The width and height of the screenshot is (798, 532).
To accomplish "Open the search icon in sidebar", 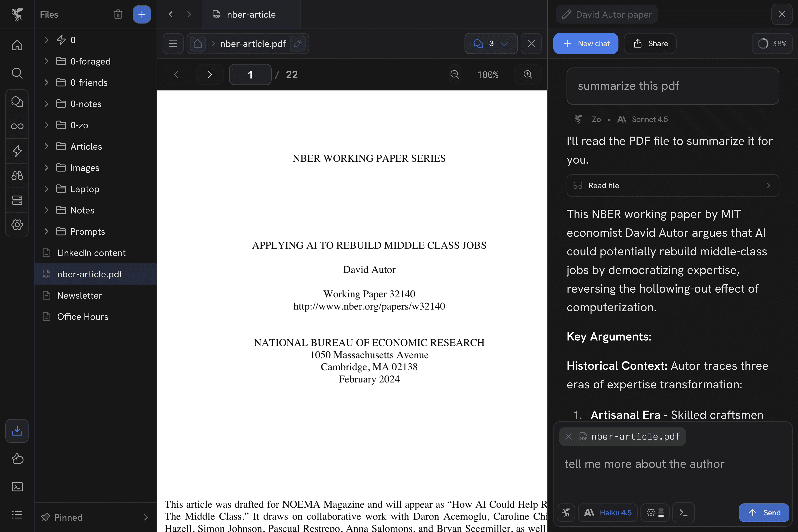I will (17, 73).
